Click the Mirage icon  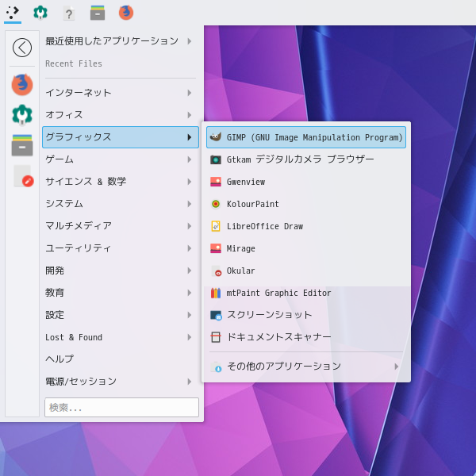pos(216,248)
